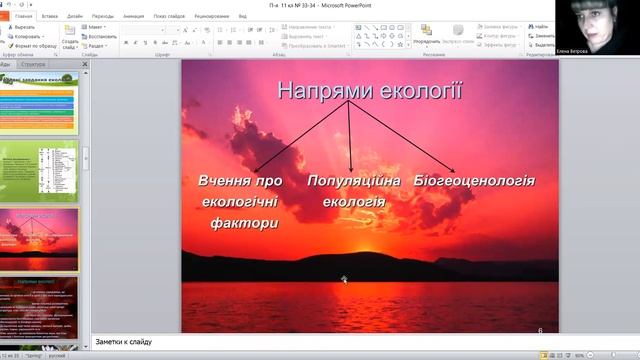Screen dimensions: 640x360
Task: Open Quick Styles (Экспресс-стили) gallery
Action: coord(458,35)
